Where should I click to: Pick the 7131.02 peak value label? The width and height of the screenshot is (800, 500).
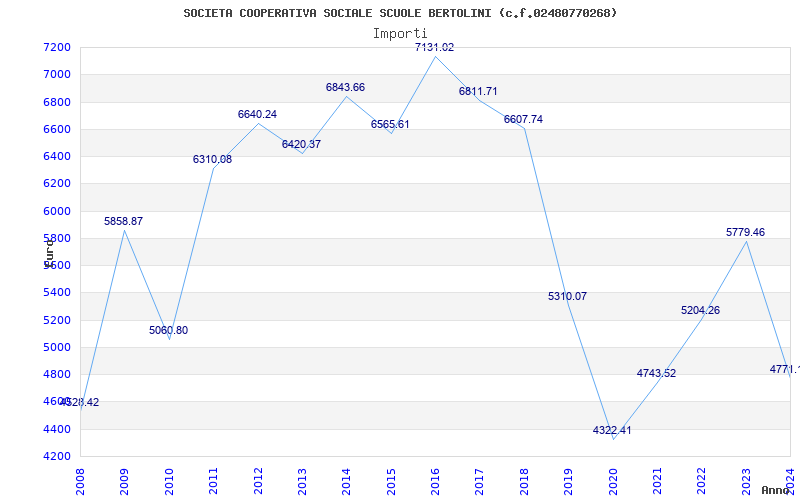coord(434,47)
